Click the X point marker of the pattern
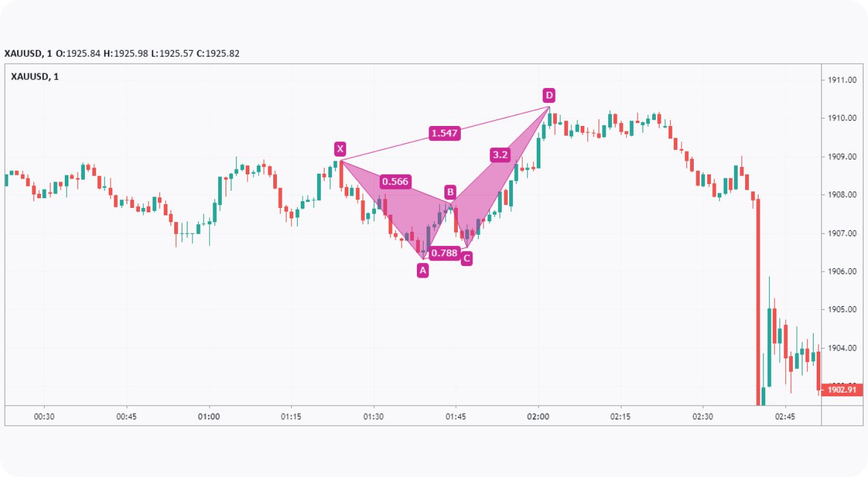868x477 pixels. pos(340,149)
